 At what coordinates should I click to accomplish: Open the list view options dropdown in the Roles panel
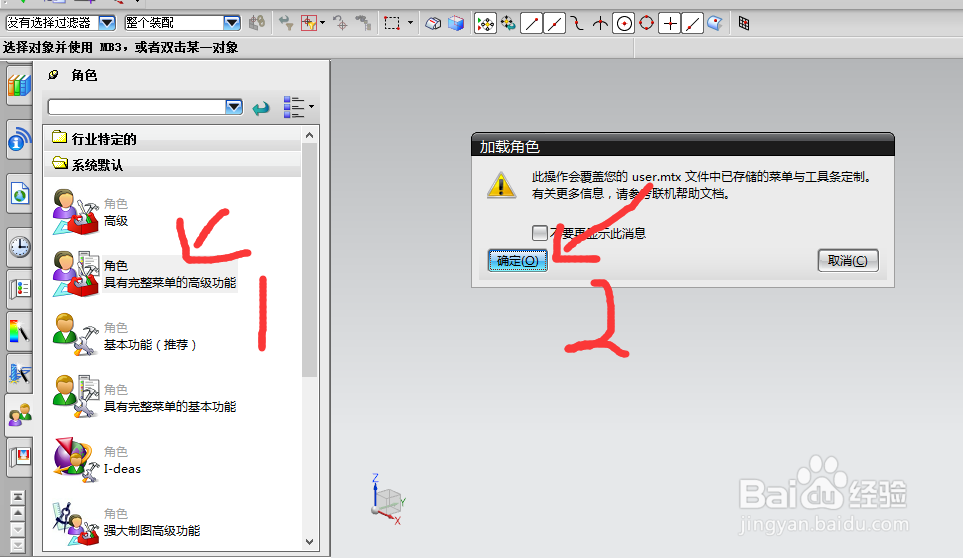(x=298, y=107)
